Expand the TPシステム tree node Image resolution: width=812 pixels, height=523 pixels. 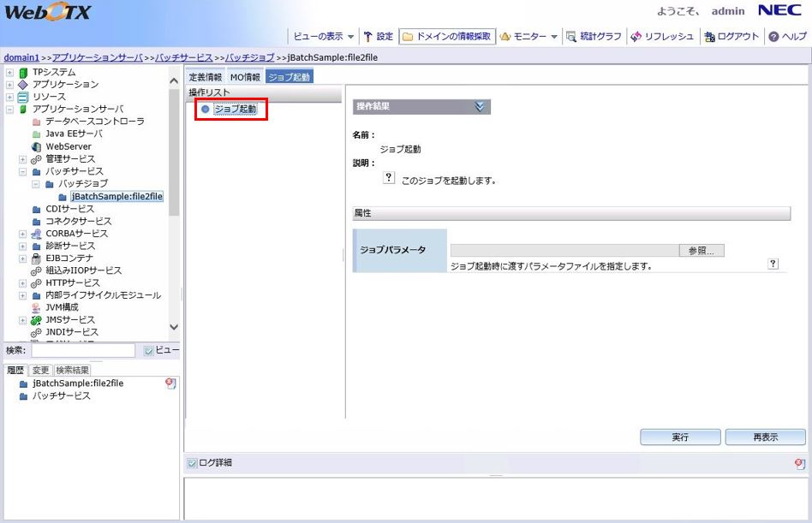point(9,72)
